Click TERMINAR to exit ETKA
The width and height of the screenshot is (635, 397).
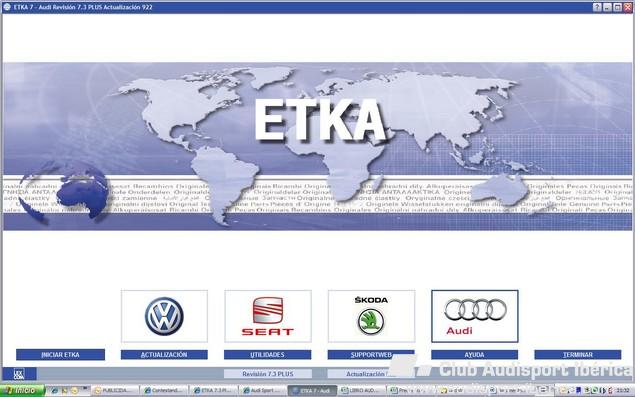578,355
